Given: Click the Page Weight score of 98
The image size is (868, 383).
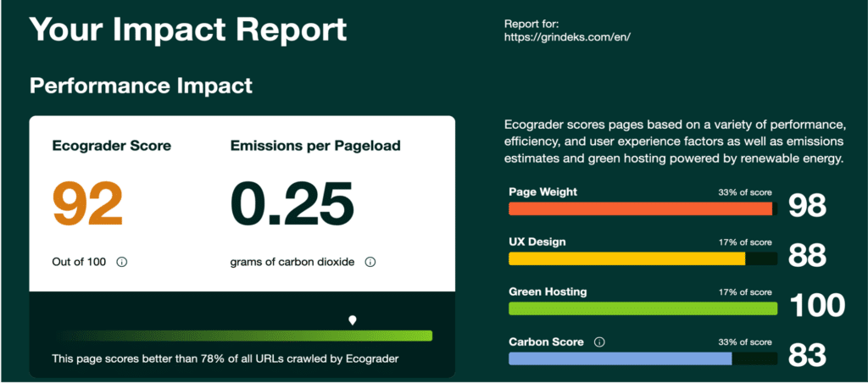Looking at the screenshot, I should tap(807, 205).
